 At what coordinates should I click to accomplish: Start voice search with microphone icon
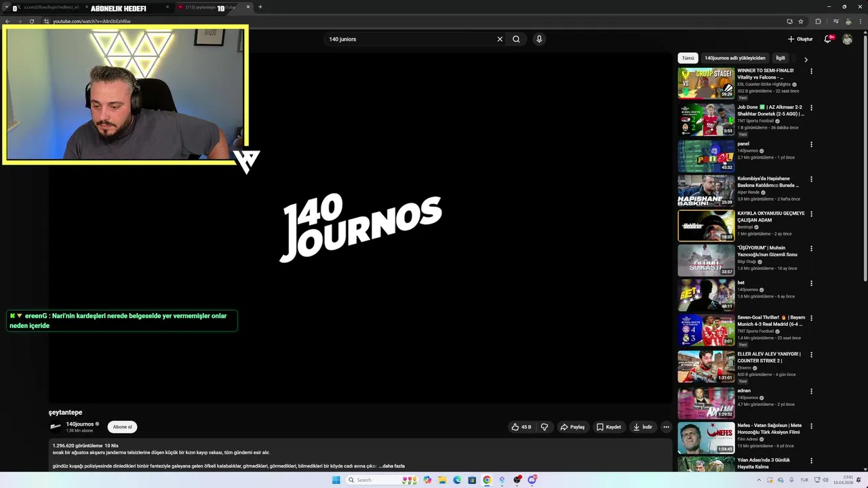click(539, 39)
